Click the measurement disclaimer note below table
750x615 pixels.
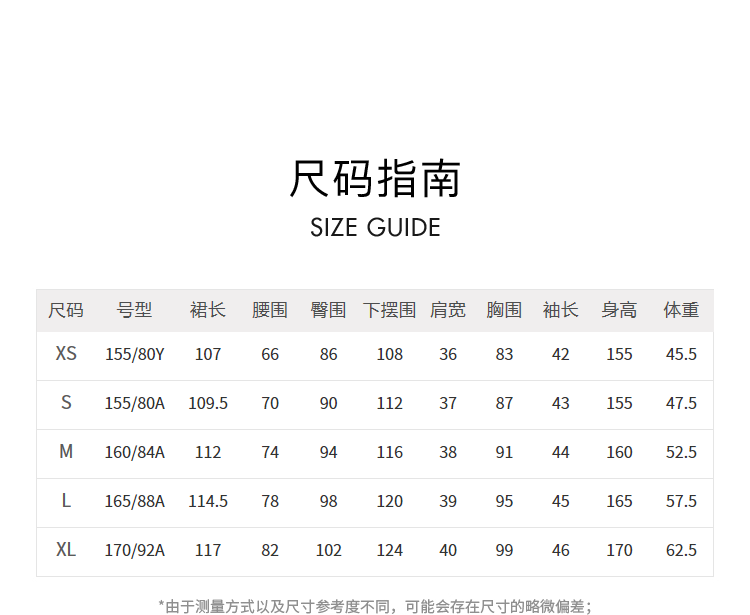[x=375, y=605]
